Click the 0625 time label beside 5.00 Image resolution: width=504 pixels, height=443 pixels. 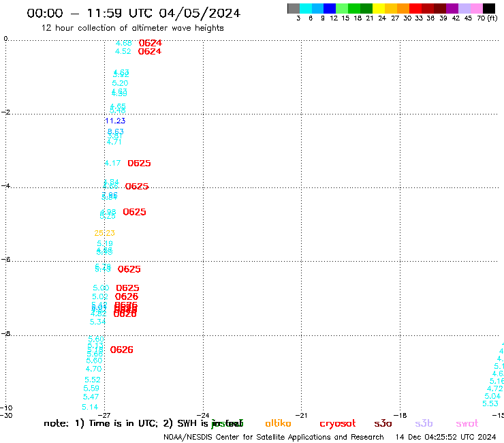pyautogui.click(x=127, y=288)
